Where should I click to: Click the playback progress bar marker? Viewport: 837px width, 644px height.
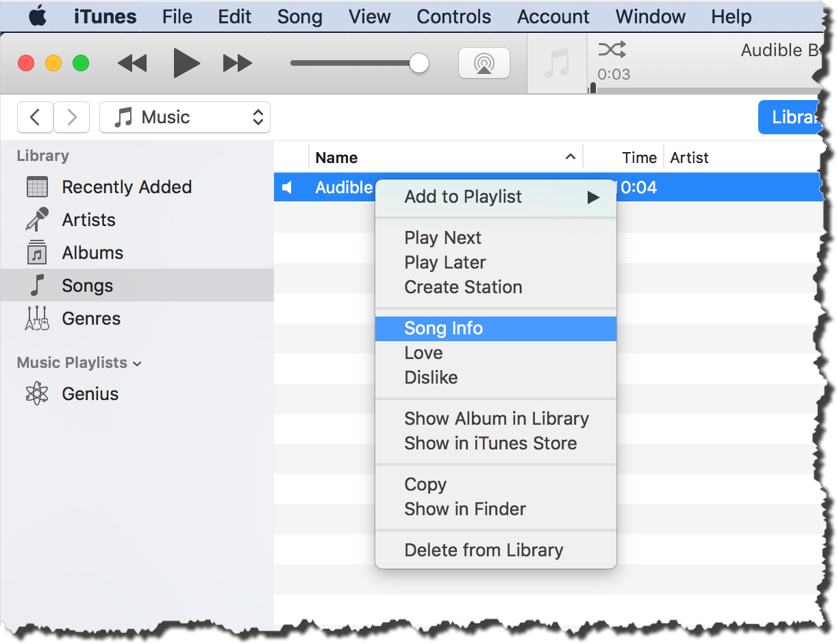tap(592, 88)
